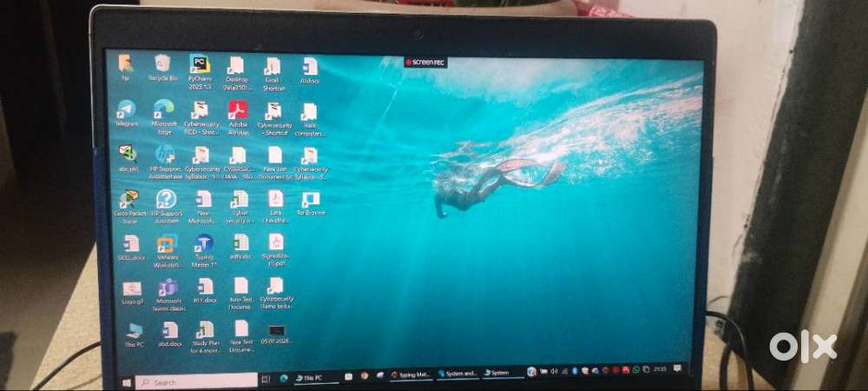
Task: Launch Edge from the taskbar
Action: pyautogui.click(x=284, y=378)
